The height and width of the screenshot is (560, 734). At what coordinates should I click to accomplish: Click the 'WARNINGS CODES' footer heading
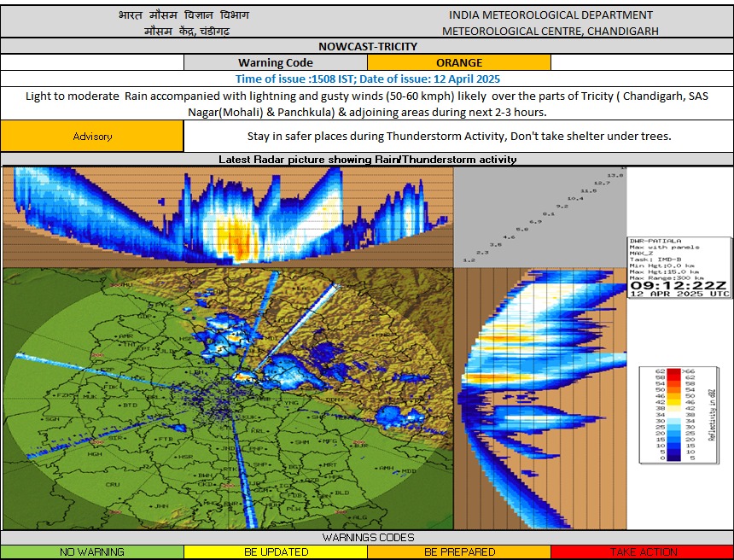point(368,538)
